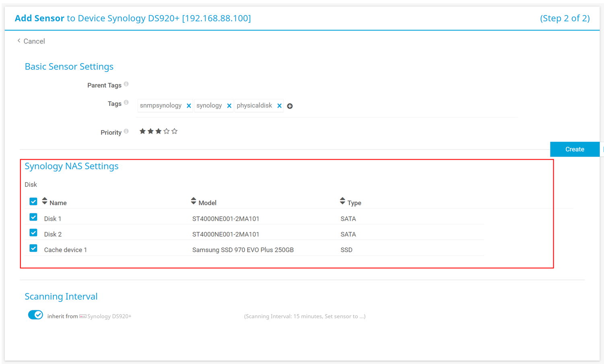Toggle inherit scanning interval switch
604x364 pixels.
35,315
